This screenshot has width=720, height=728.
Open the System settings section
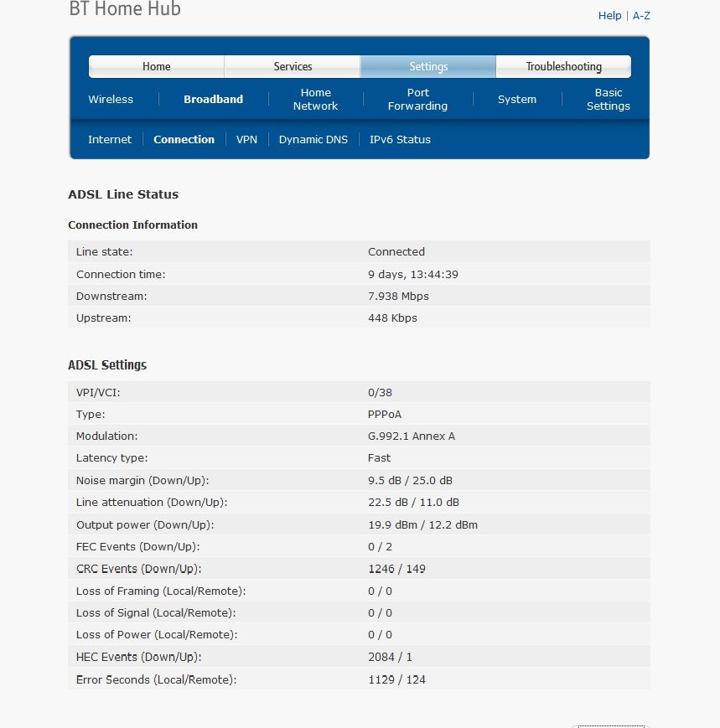point(517,99)
